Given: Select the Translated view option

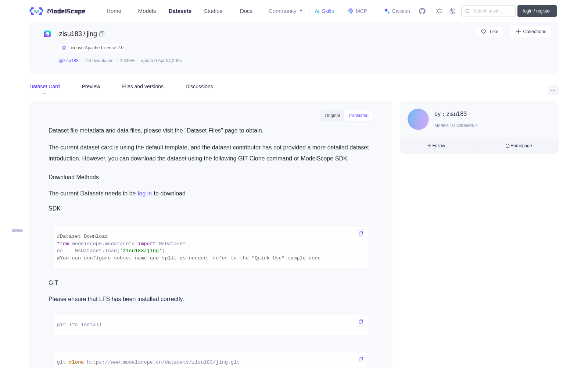Looking at the screenshot, I should coord(358,116).
